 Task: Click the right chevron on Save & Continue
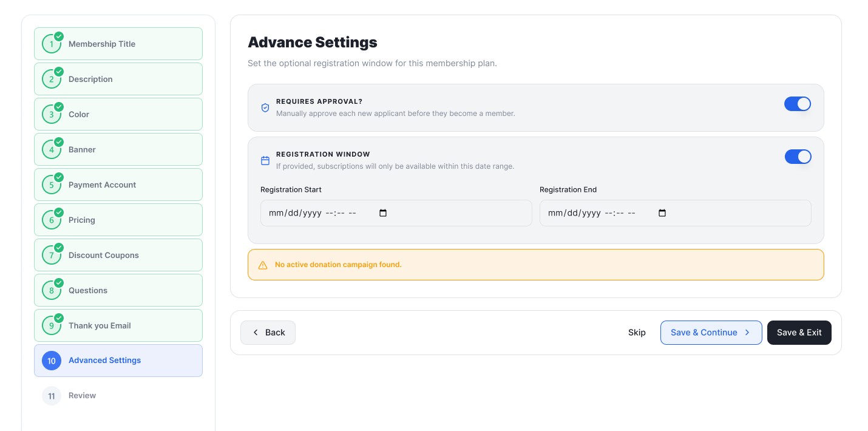point(747,333)
